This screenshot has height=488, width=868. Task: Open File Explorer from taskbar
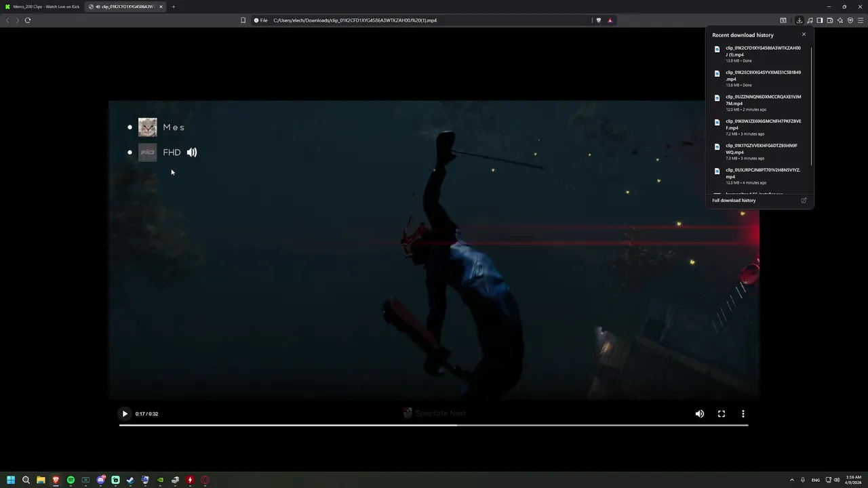tap(41, 480)
